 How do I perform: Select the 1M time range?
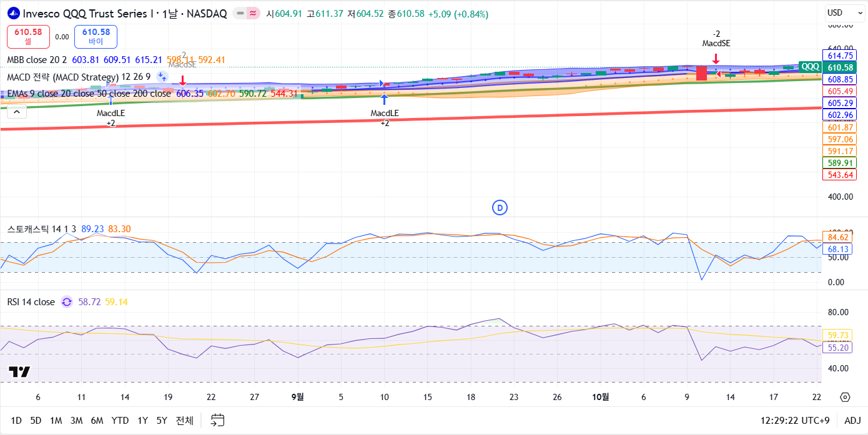point(56,421)
